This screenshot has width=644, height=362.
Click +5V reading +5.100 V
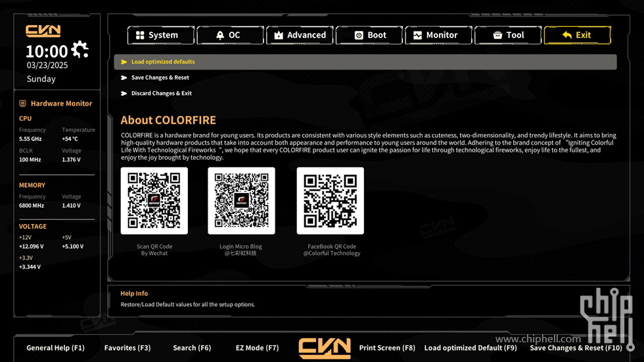click(73, 246)
